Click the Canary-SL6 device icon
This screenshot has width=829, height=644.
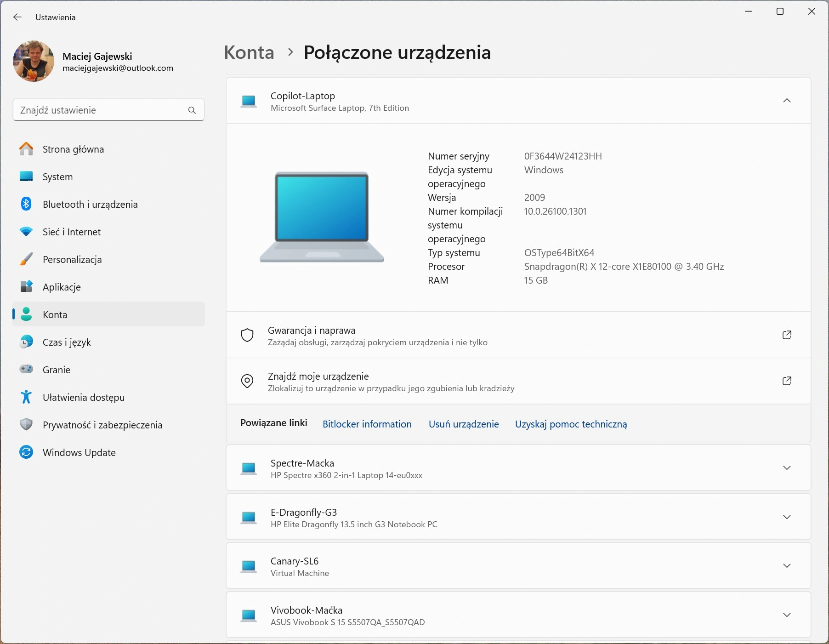pyautogui.click(x=249, y=566)
